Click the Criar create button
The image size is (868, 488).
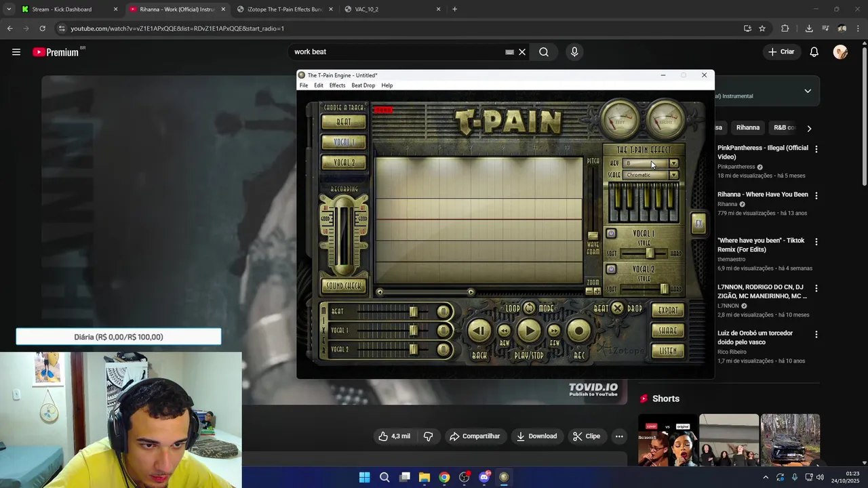(x=781, y=52)
